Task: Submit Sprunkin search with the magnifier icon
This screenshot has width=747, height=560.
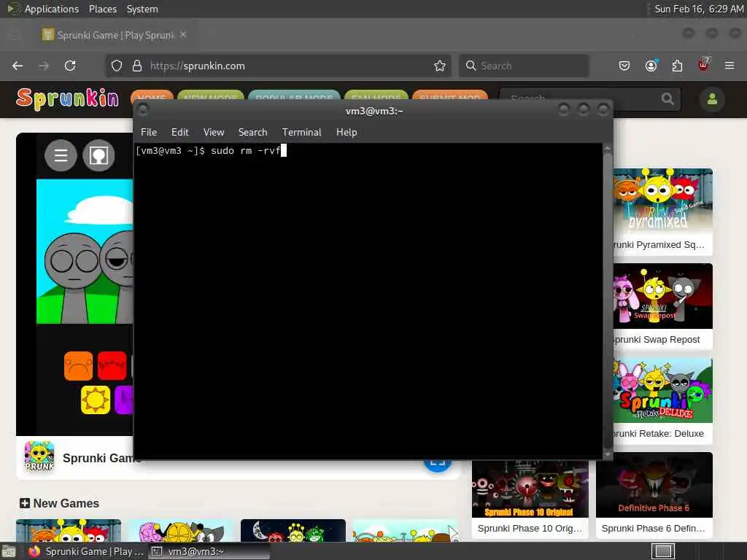Action: 667,99
